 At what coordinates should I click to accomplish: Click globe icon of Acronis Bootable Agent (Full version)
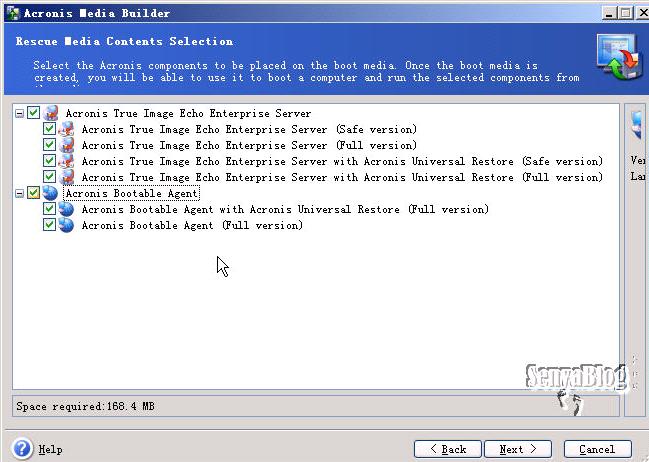point(66,225)
